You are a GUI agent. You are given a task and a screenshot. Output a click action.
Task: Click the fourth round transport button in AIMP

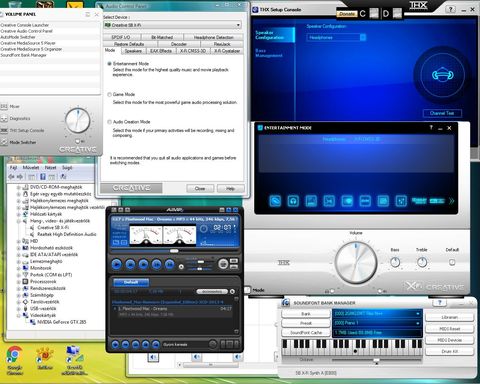pyautogui.click(x=156, y=264)
